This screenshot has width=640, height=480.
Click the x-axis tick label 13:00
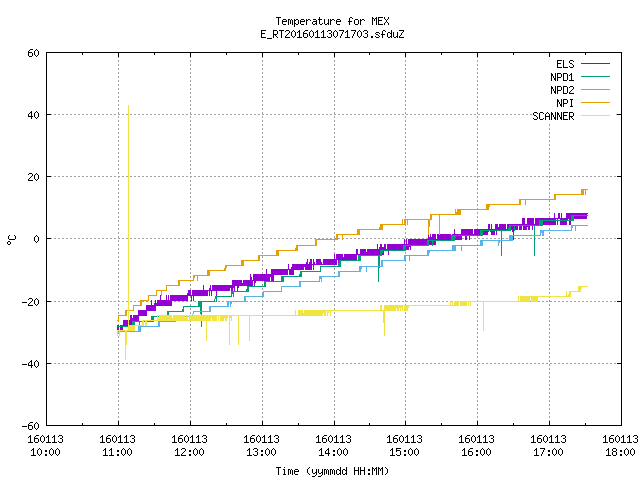tap(261, 452)
